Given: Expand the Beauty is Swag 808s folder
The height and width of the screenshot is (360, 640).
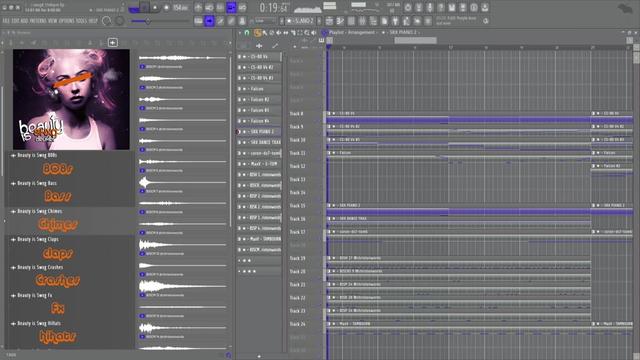Looking at the screenshot, I should coord(13,156).
